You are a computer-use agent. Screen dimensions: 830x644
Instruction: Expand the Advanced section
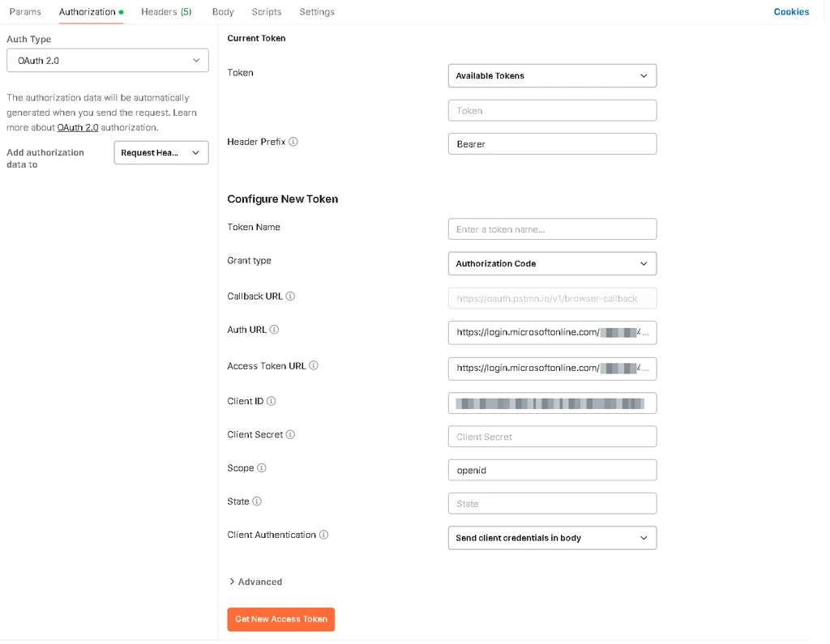pos(259,582)
